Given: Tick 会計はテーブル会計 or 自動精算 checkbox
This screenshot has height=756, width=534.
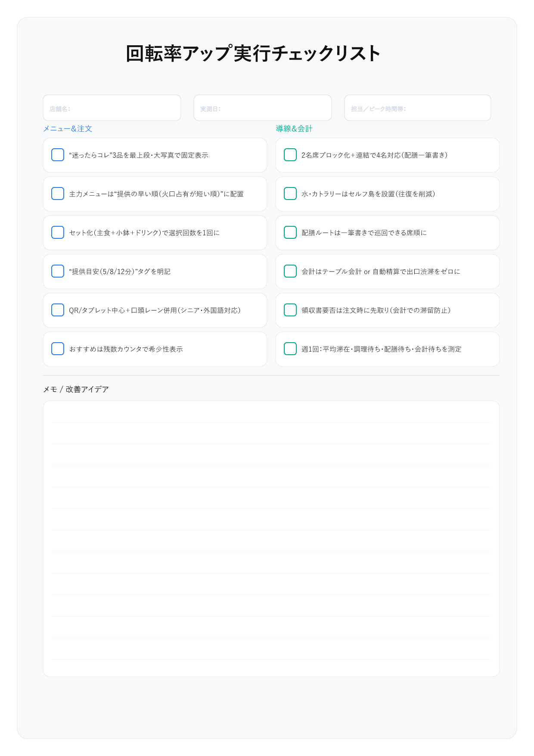Looking at the screenshot, I should click(290, 271).
